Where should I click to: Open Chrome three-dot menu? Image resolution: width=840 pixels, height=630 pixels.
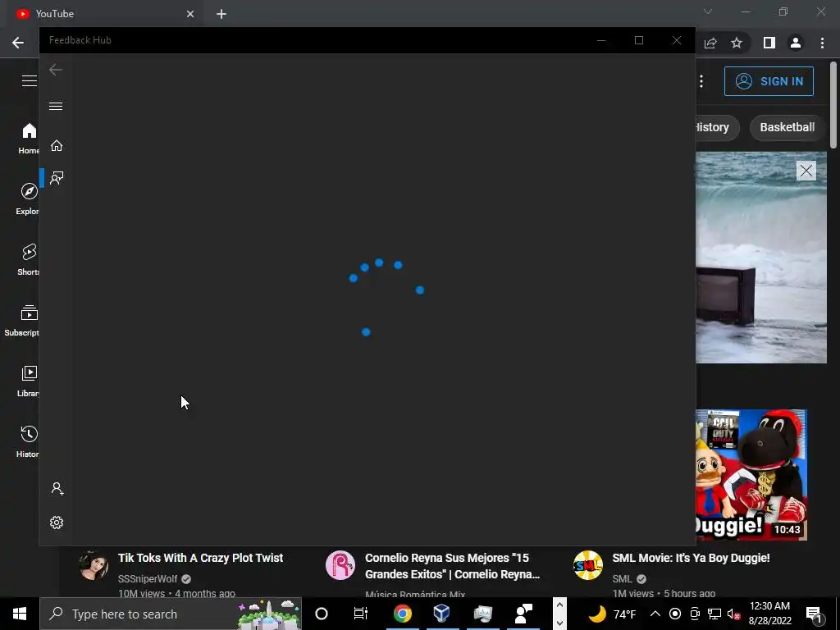822,43
